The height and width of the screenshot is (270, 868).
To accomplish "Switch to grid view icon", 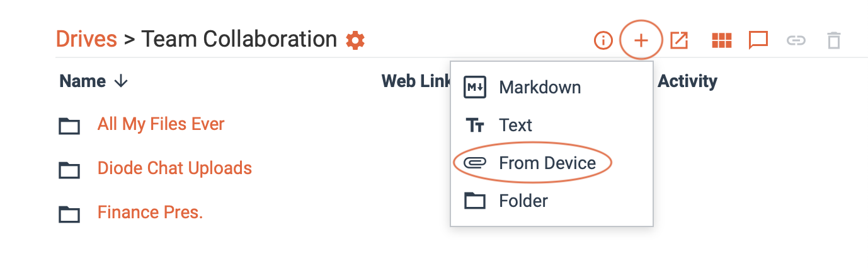I will pos(721,41).
